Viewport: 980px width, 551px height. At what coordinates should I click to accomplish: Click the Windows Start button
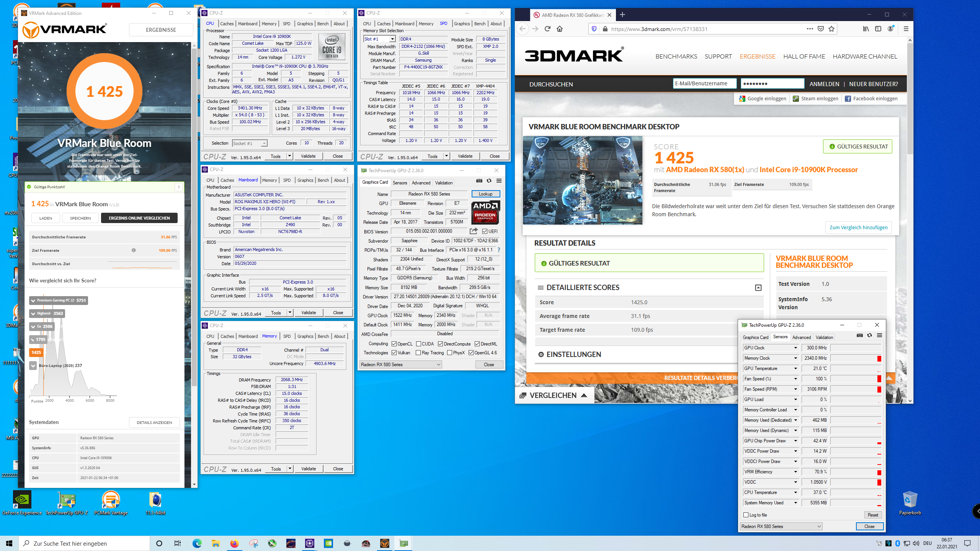point(9,543)
